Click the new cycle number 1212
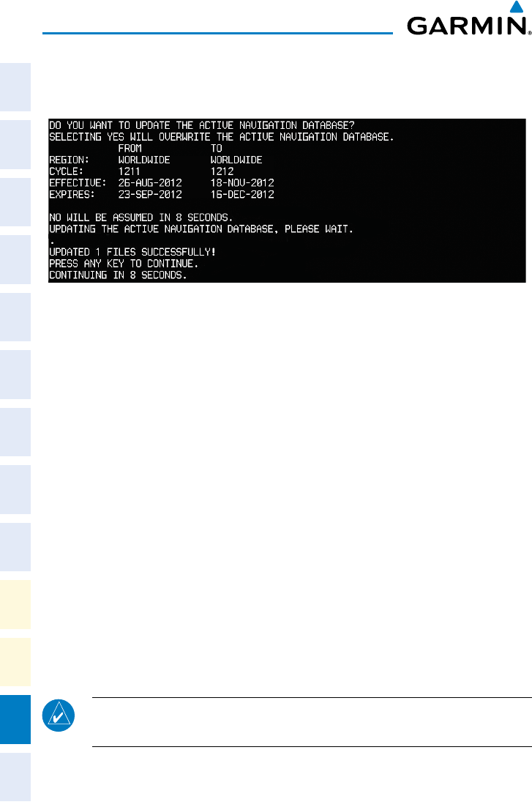 [222, 171]
